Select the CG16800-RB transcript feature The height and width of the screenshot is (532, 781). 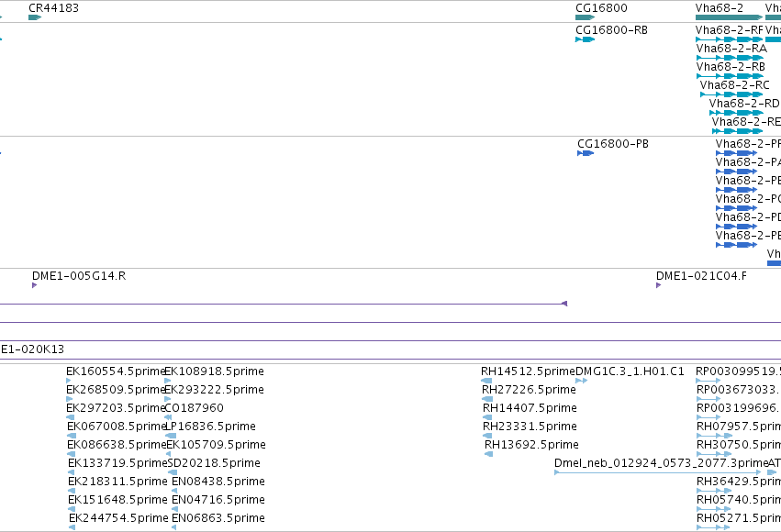pyautogui.click(x=585, y=39)
